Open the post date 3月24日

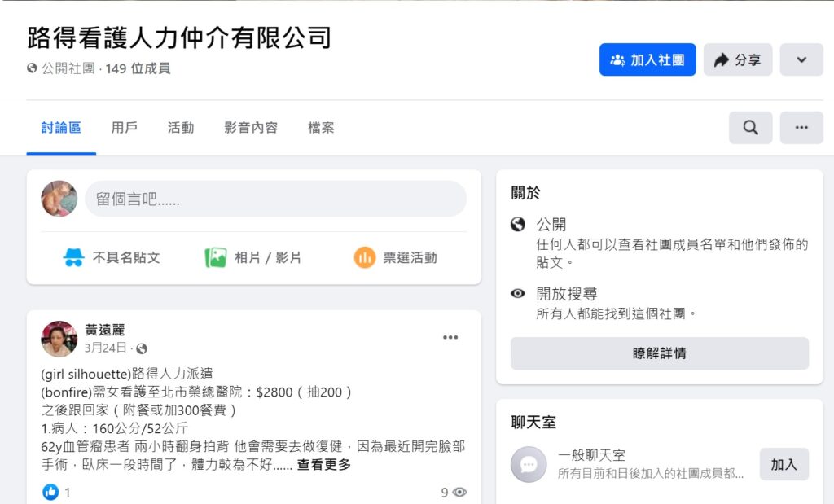[x=105, y=348]
